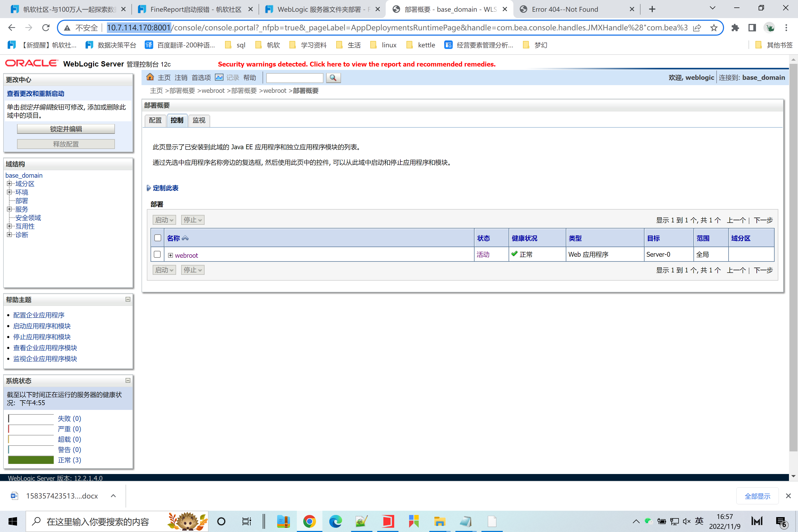Click the 严重 (0) health bar
This screenshot has width=798, height=532.
[31, 429]
